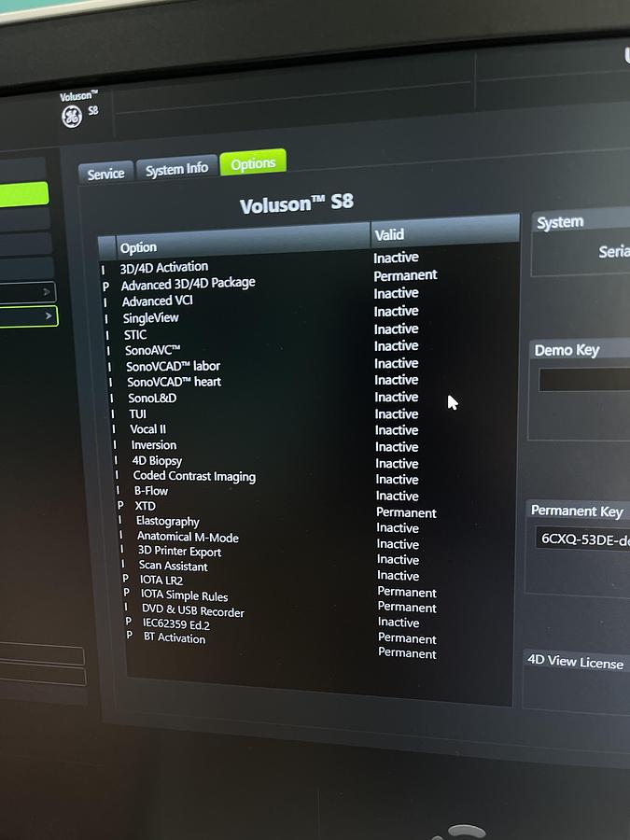Select the Anatomical M-Mode option
630x840 pixels.
tap(188, 537)
